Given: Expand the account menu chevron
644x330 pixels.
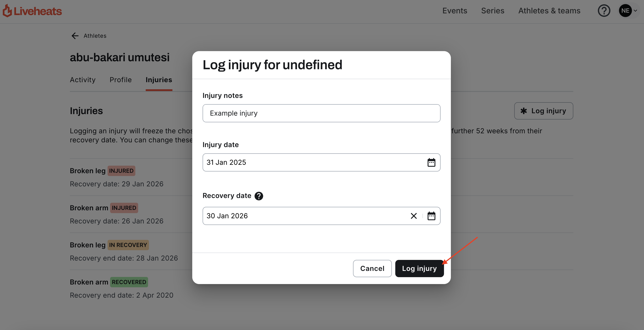Looking at the screenshot, I should [x=635, y=11].
